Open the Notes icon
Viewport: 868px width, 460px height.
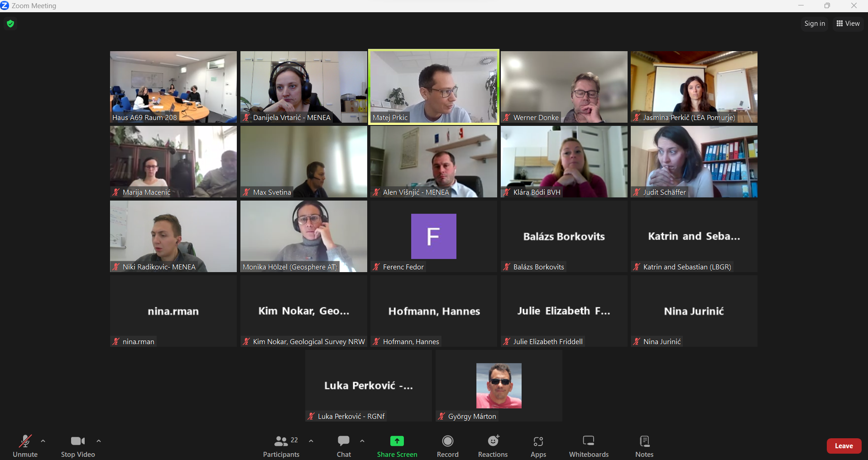(x=644, y=441)
